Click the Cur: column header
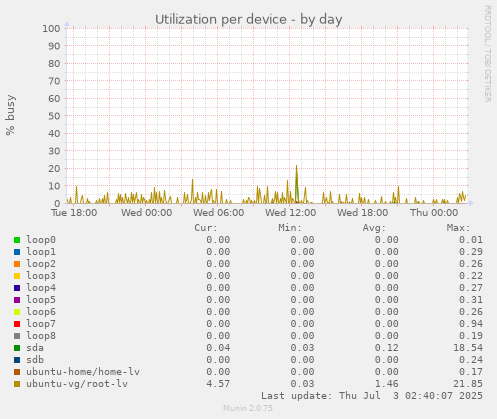This screenshot has height=419, width=497. 206,228
